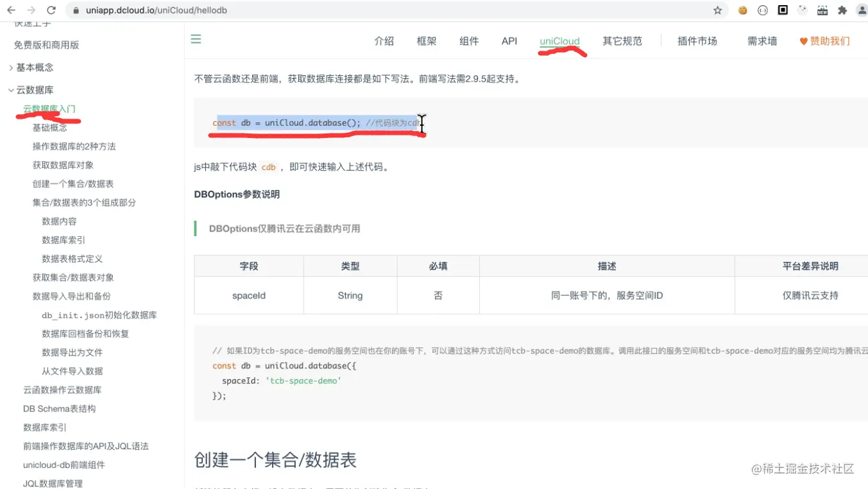Image resolution: width=868 pixels, height=489 pixels.
Task: Open the API nav tab
Action: coord(509,41)
